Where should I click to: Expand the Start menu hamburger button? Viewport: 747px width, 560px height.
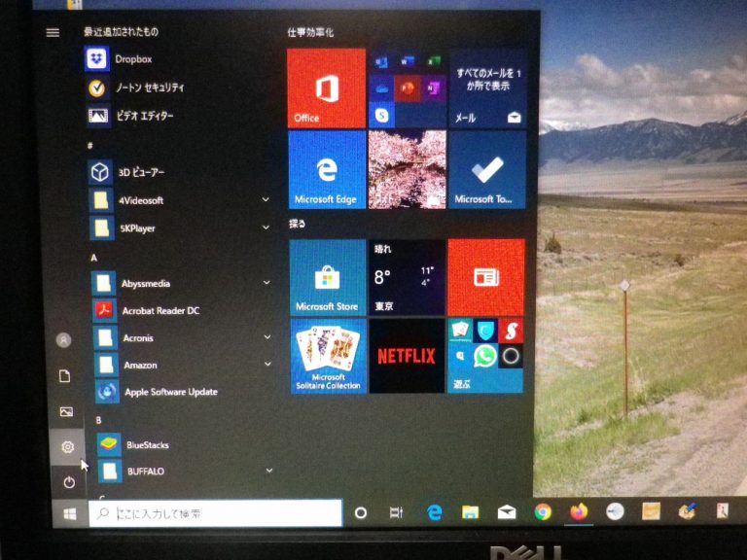53,32
